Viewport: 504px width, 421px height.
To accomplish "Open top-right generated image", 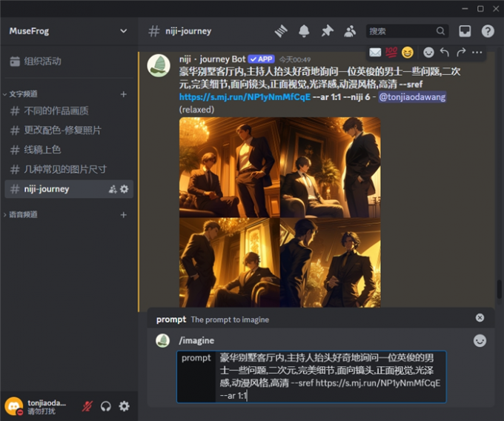I will click(330, 167).
